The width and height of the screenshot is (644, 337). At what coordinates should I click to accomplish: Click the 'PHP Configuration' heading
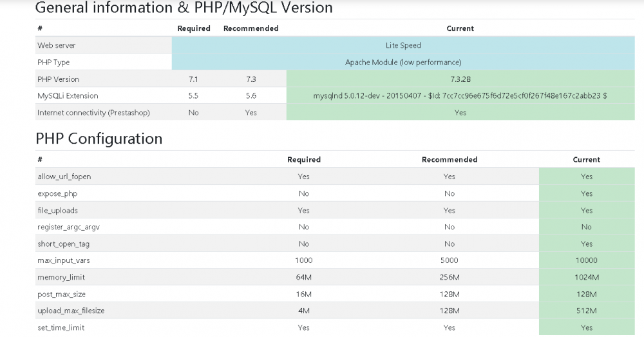point(99,139)
